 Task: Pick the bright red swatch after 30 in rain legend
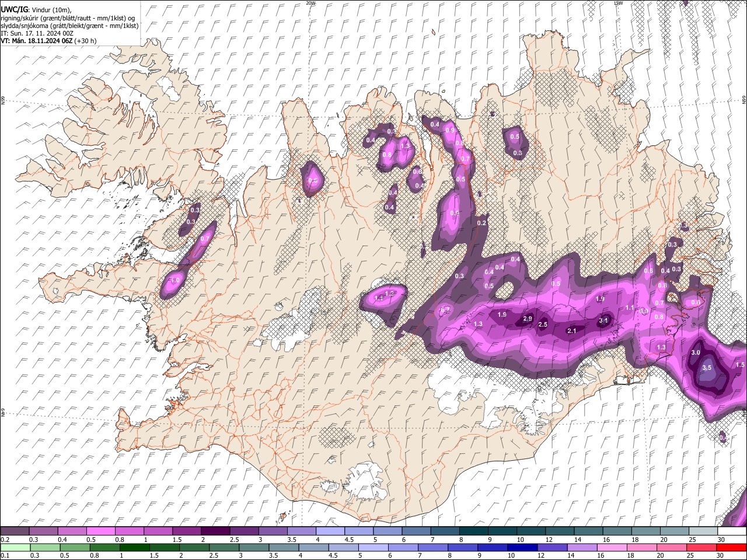(x=731, y=548)
